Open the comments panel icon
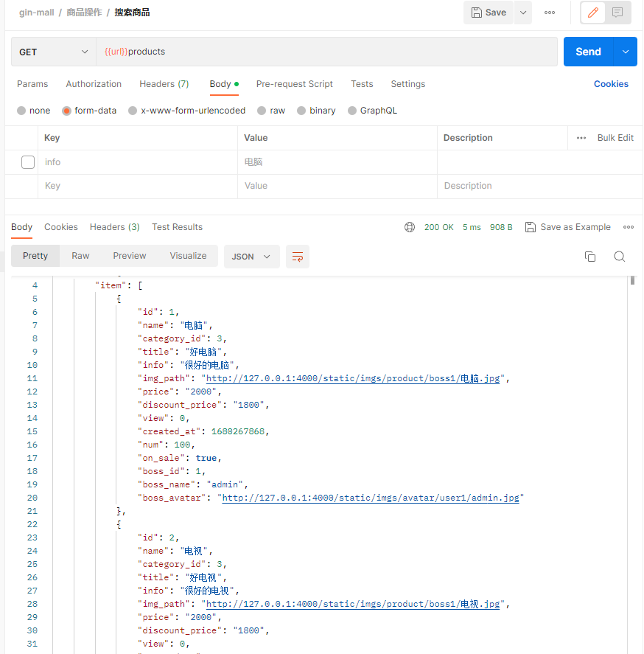The width and height of the screenshot is (644, 654). pyautogui.click(x=617, y=13)
